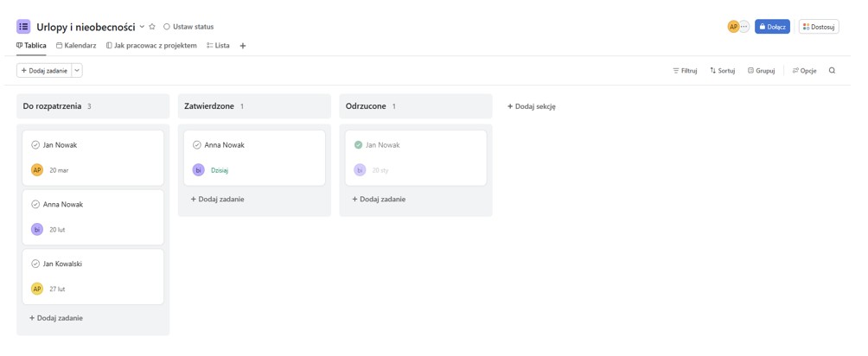Switch to the Kalendarz tab

[x=76, y=46]
